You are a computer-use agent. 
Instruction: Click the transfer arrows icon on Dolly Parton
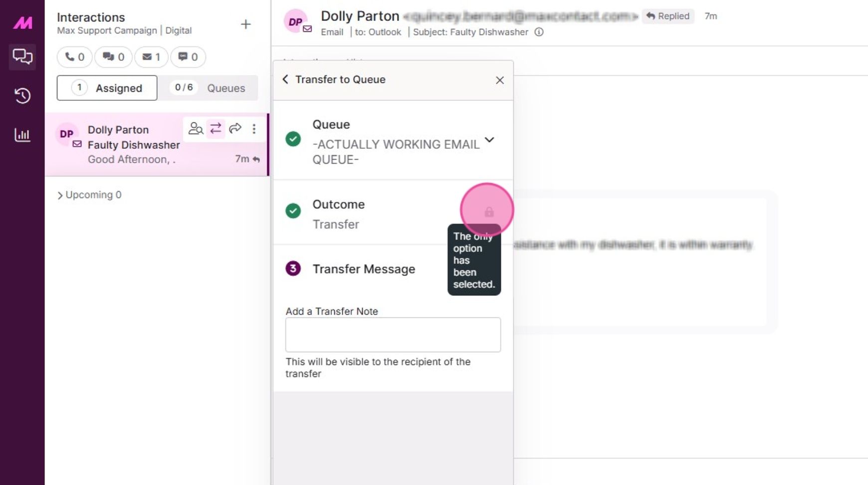click(x=216, y=129)
